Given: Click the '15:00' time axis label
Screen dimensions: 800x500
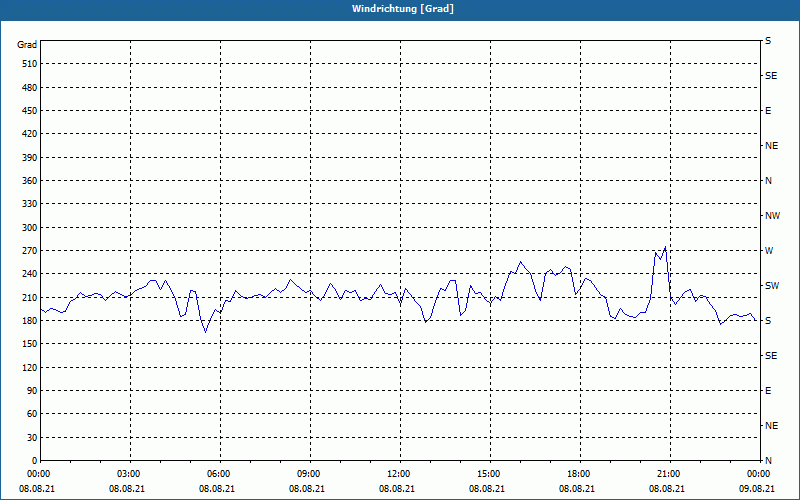Looking at the screenshot, I should [487, 474].
